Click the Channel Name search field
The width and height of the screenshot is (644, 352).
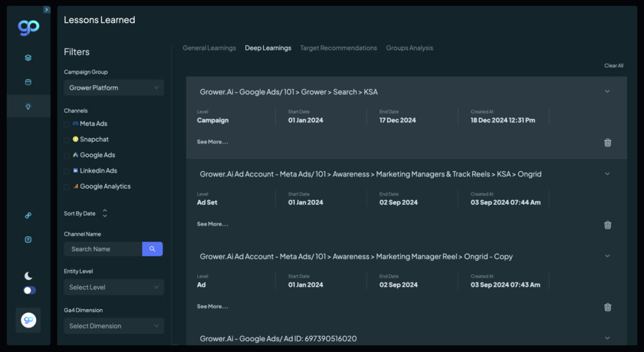[103, 249]
